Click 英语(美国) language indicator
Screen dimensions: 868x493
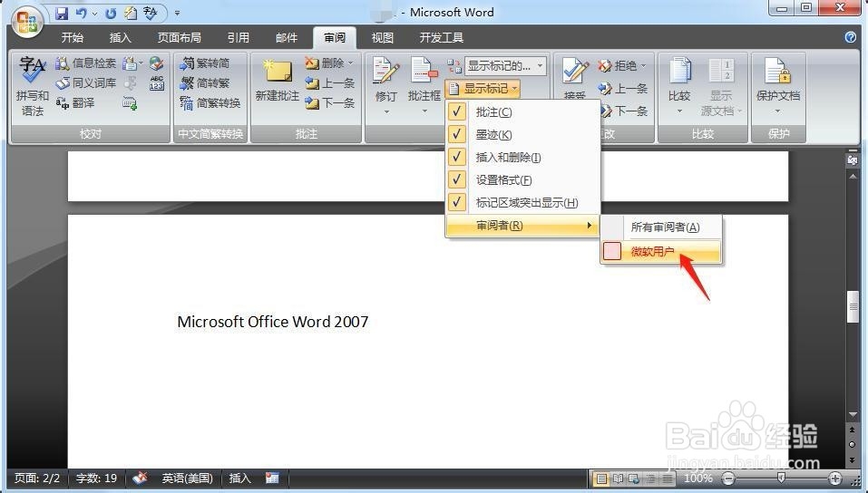click(187, 478)
